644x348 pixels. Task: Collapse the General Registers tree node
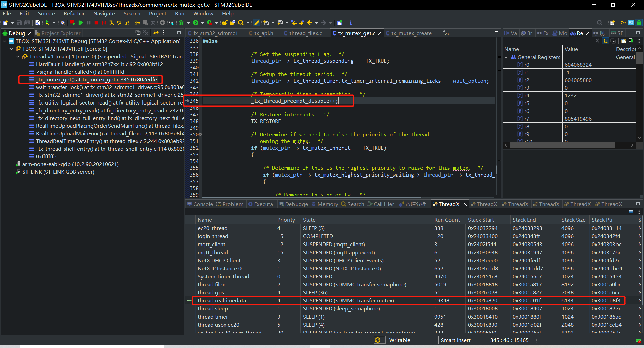(507, 57)
